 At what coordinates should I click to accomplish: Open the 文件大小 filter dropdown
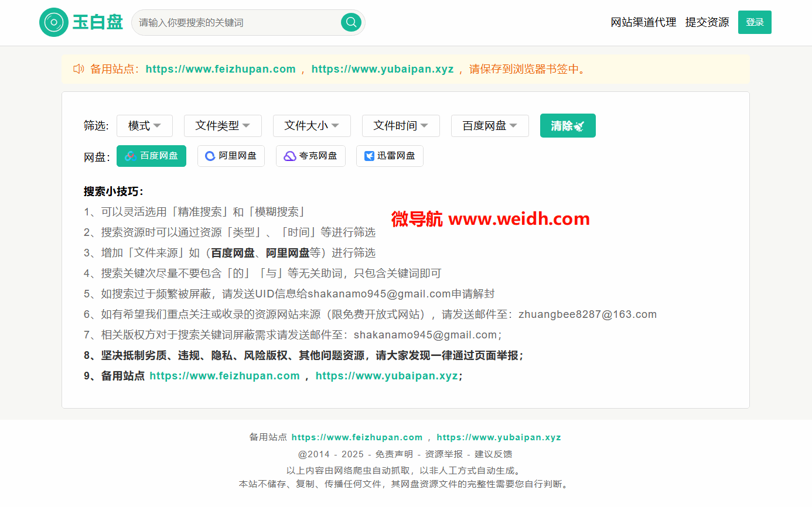tap(312, 125)
